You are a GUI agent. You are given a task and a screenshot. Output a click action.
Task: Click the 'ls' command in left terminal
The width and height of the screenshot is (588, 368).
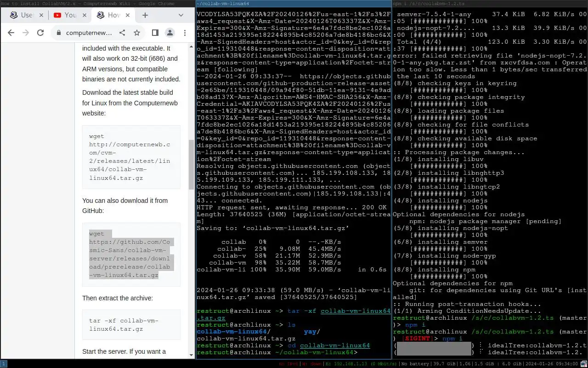pyautogui.click(x=292, y=325)
